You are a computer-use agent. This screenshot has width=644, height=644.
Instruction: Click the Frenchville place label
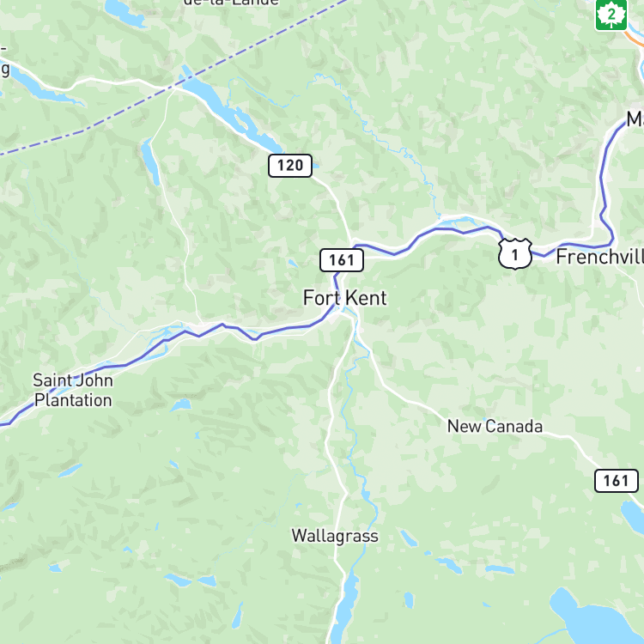click(599, 257)
